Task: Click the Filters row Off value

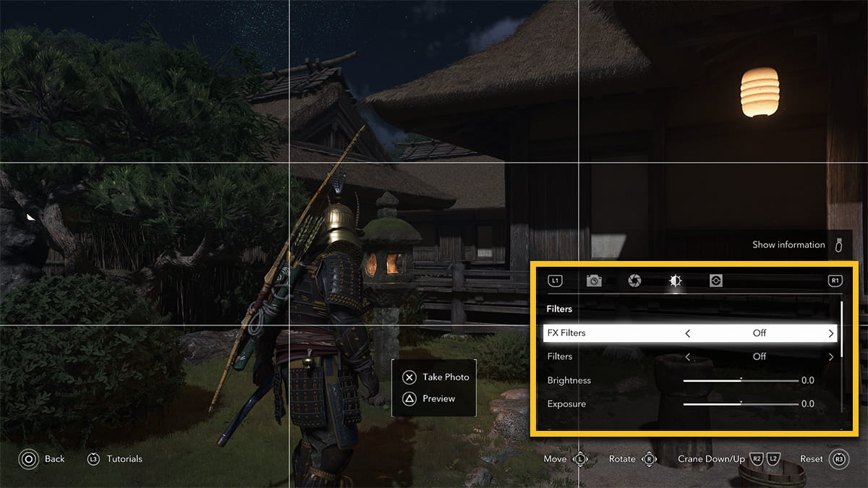Action: pos(759,356)
